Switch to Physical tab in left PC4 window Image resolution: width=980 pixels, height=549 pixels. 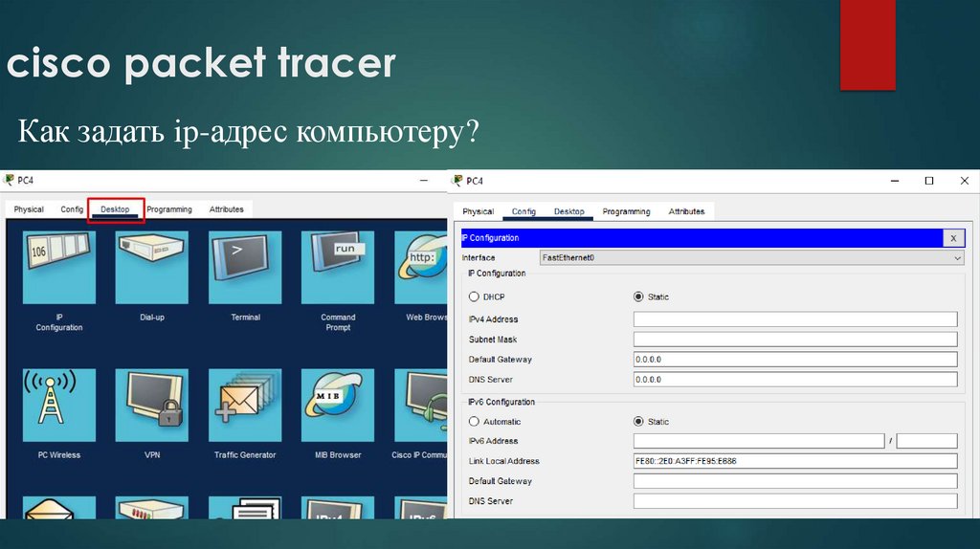[x=29, y=209]
